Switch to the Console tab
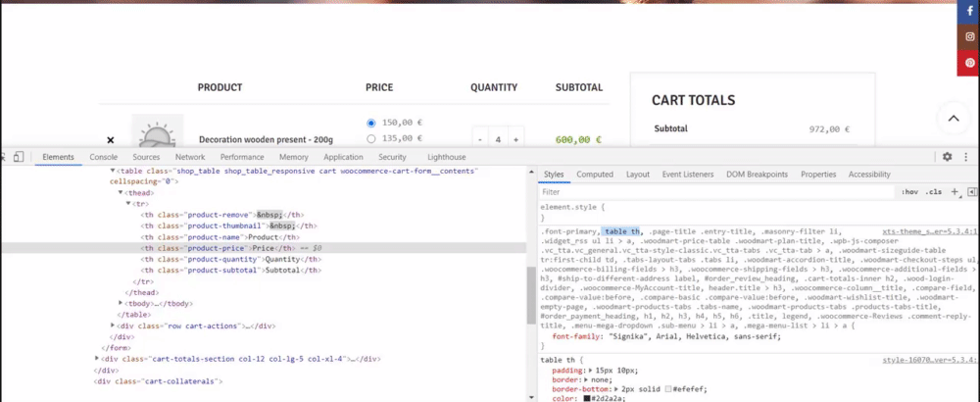 click(103, 157)
